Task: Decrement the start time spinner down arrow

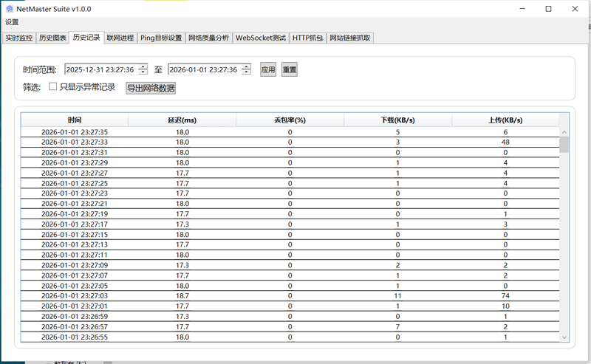Action: (x=143, y=72)
